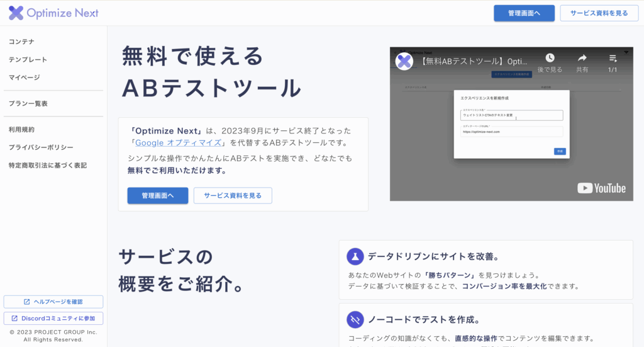
Task: Open プライバシーポリシー in sidebar
Action: pos(41,147)
